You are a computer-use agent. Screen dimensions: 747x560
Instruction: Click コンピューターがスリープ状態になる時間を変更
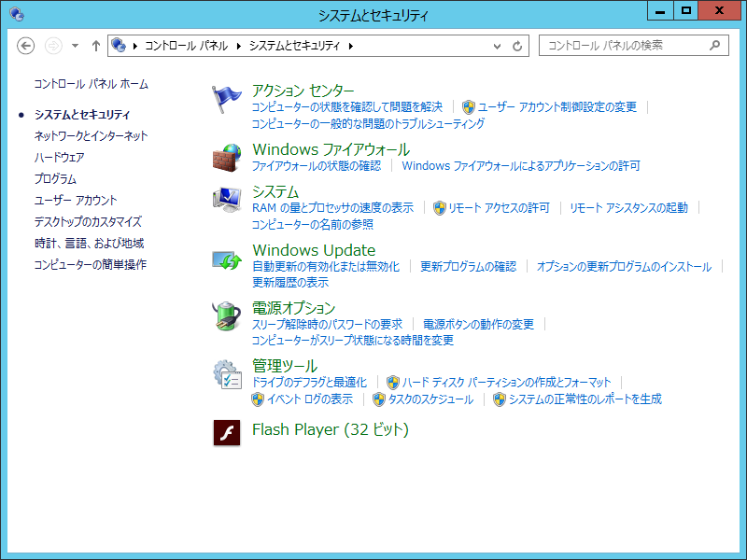[353, 341]
